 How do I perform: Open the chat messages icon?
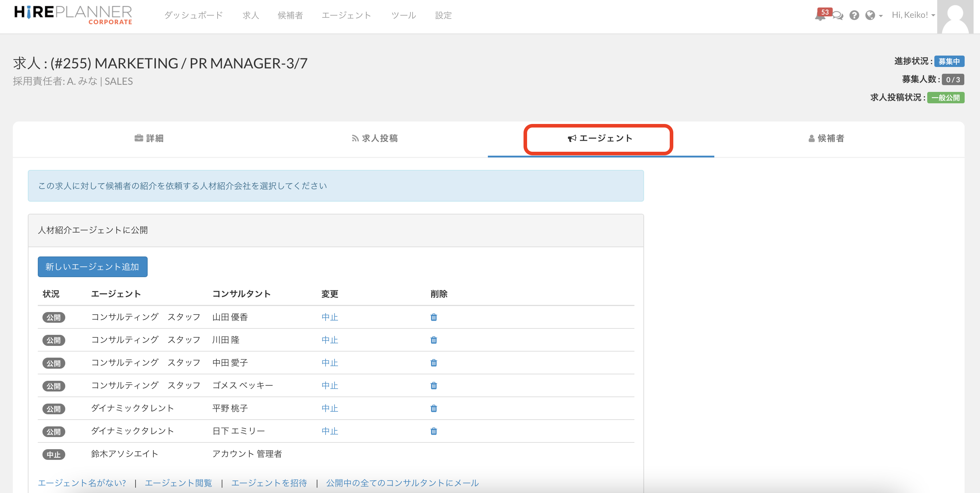(x=837, y=16)
